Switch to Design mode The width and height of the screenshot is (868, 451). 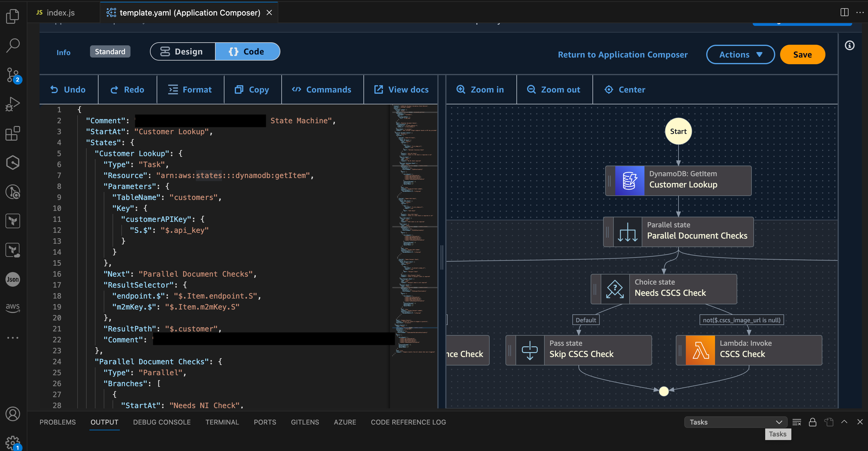point(182,51)
